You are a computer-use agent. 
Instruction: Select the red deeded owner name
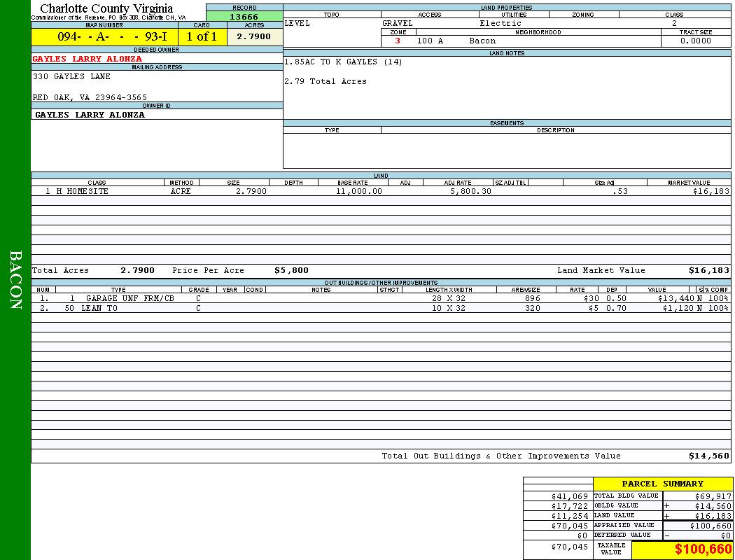click(x=87, y=59)
